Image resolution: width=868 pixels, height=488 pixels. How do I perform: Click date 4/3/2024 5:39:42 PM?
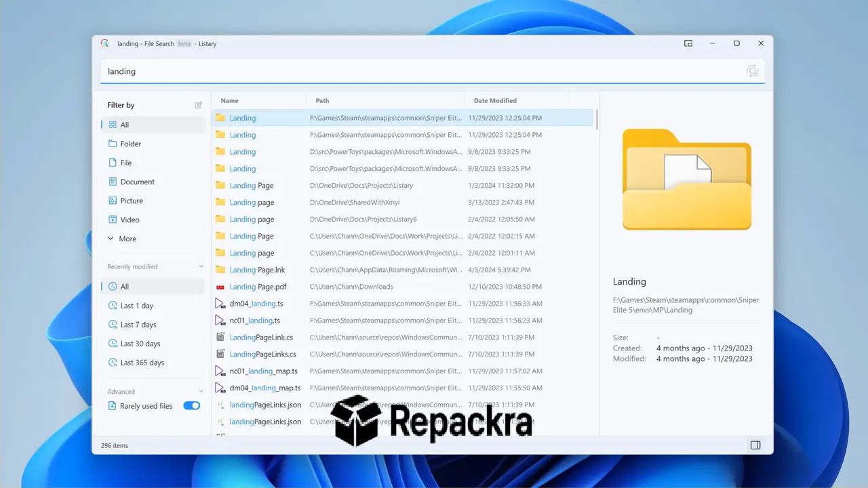point(500,270)
